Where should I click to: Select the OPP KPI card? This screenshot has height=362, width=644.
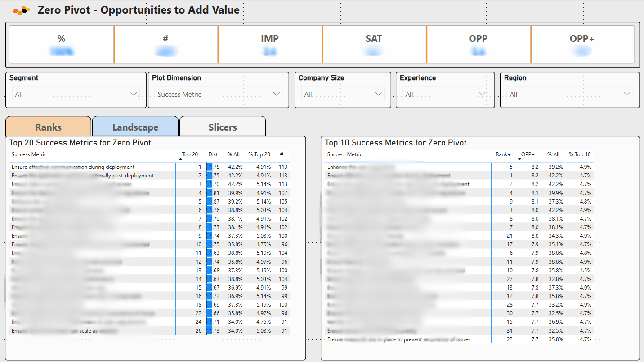[x=478, y=44]
